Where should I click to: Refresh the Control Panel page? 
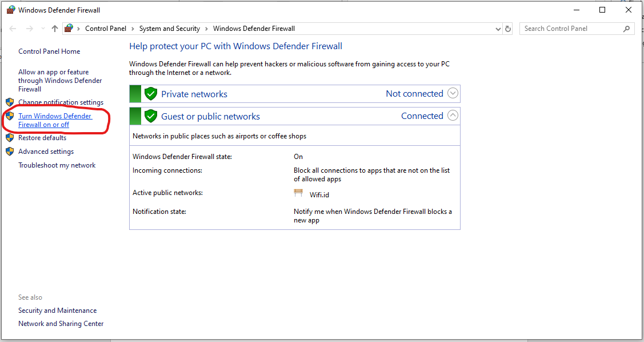508,29
